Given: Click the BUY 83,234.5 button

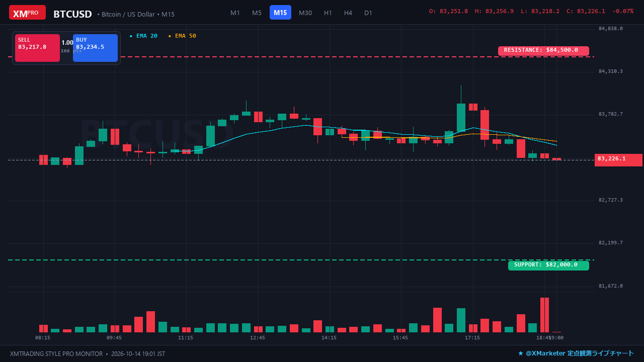Looking at the screenshot, I should click(95, 48).
